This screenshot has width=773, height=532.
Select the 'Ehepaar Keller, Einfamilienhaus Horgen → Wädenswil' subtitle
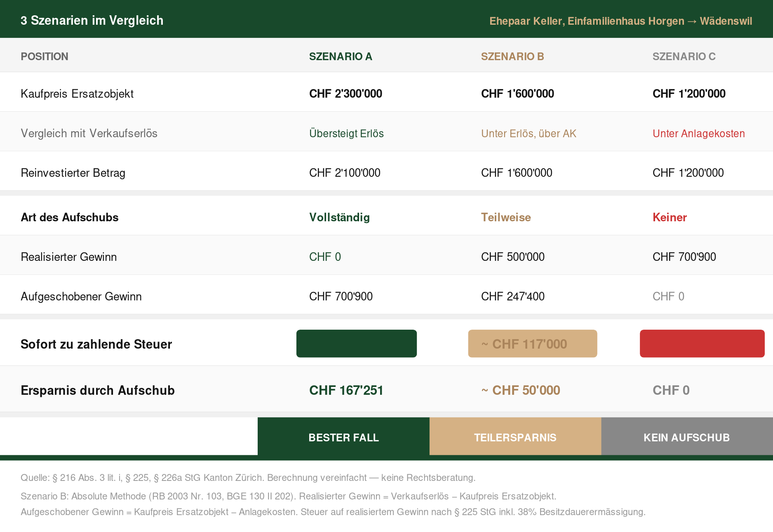pyautogui.click(x=620, y=21)
